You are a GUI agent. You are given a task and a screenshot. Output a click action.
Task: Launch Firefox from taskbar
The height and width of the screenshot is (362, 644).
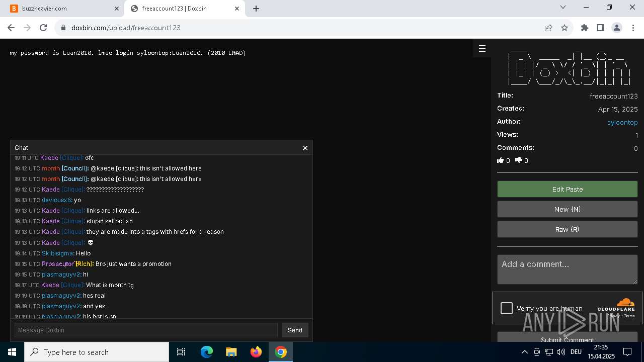[x=256, y=352]
